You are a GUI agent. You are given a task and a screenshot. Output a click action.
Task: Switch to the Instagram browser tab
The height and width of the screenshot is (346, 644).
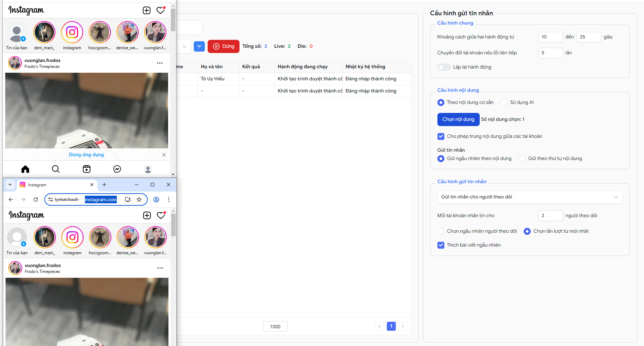coord(57,185)
